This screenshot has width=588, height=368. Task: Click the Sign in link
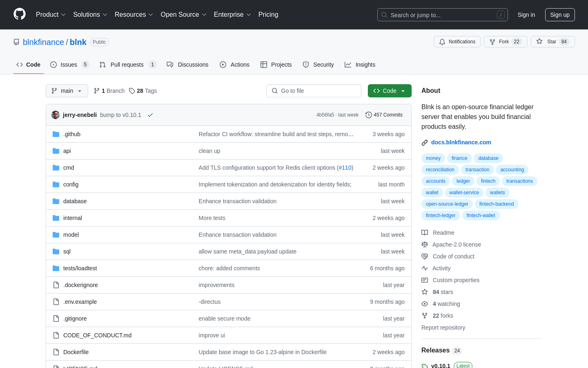(526, 15)
